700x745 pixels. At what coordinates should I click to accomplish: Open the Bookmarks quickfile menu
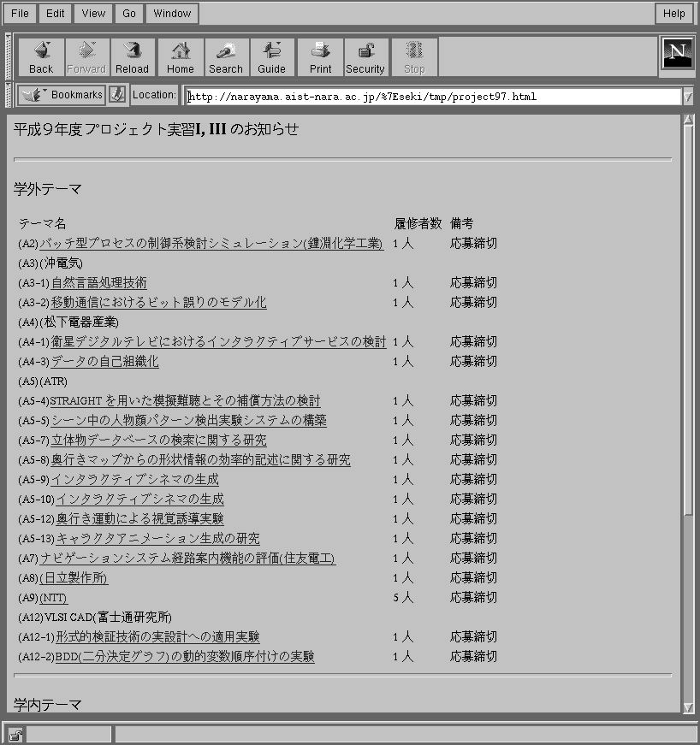(62, 95)
